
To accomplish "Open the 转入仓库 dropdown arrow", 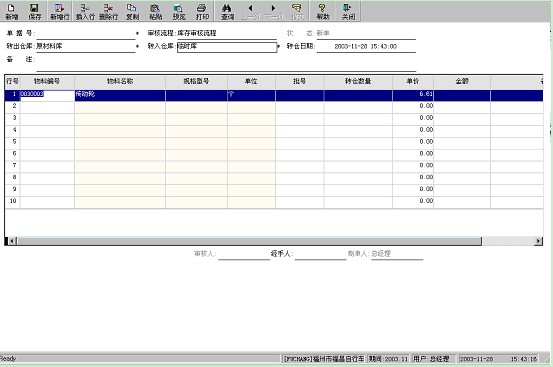I will 279,46.
